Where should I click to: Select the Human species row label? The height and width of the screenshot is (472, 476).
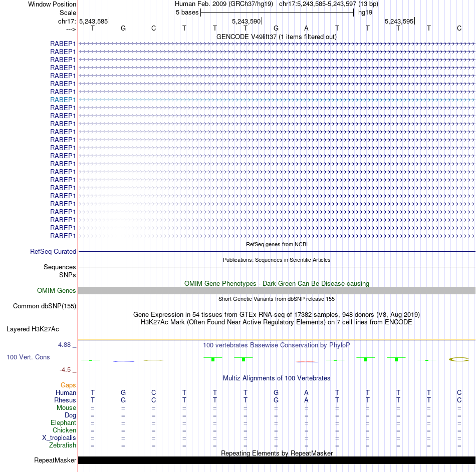(66, 393)
